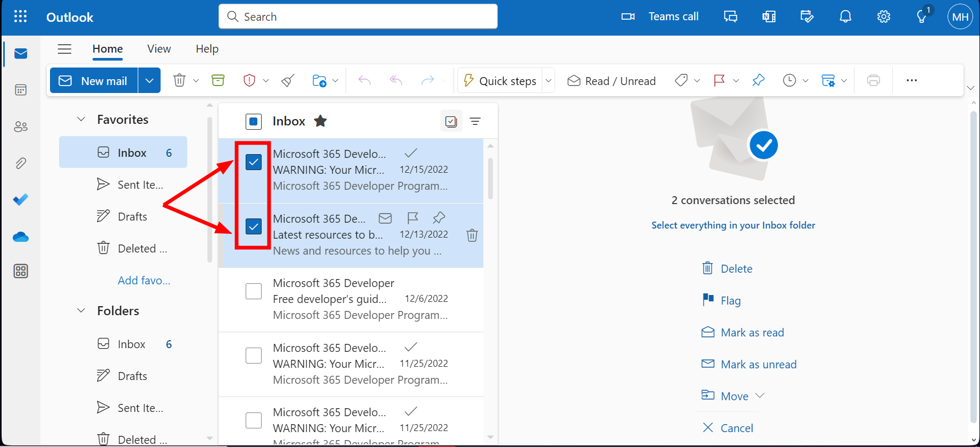Open OneDrive from the left rail
980x447 pixels.
pos(21,237)
